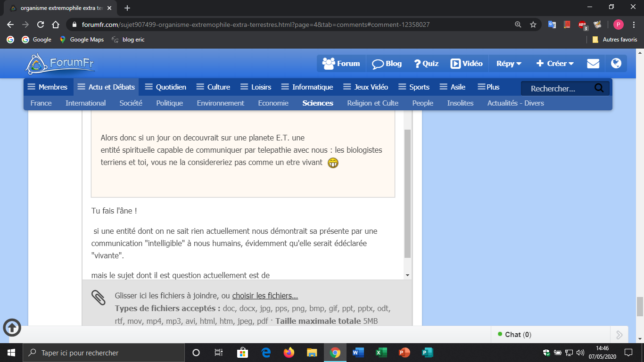Open Chrome three-dot menu
This screenshot has width=644, height=362.
pos(634,25)
